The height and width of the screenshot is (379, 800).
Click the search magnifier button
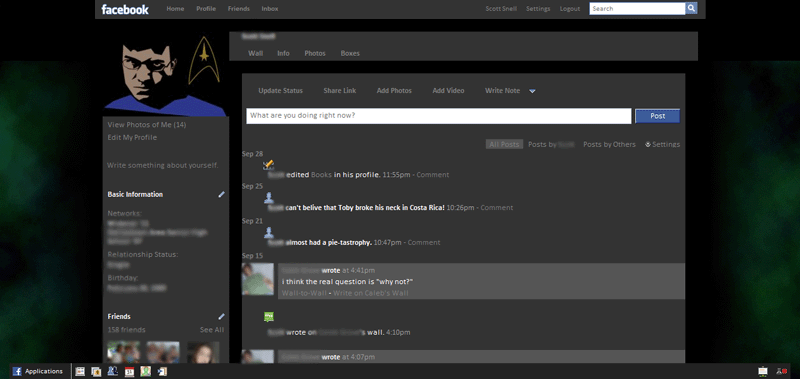click(691, 9)
